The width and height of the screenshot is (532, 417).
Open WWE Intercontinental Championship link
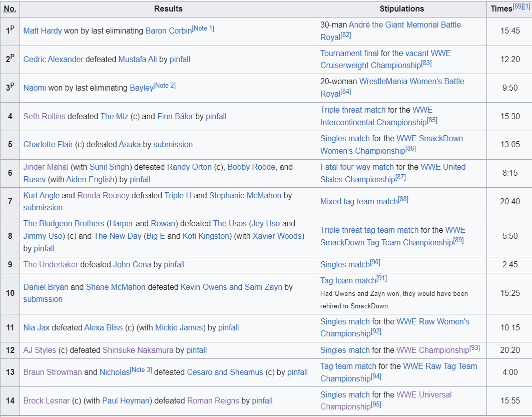pos(377,116)
